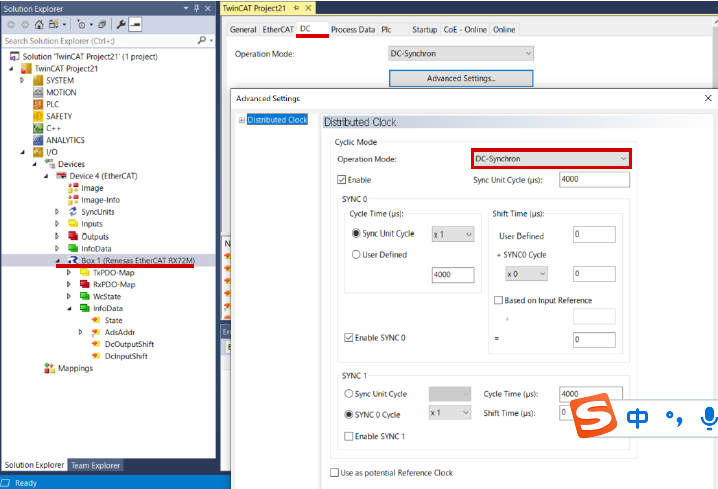
Task: Click the Shift Time User Defined input field
Action: point(594,234)
